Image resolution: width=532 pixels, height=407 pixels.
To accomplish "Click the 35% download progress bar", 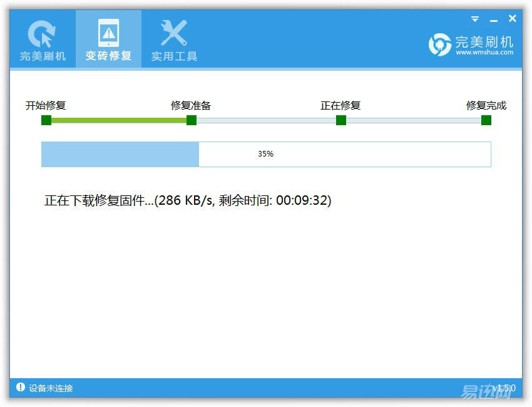I will (266, 154).
